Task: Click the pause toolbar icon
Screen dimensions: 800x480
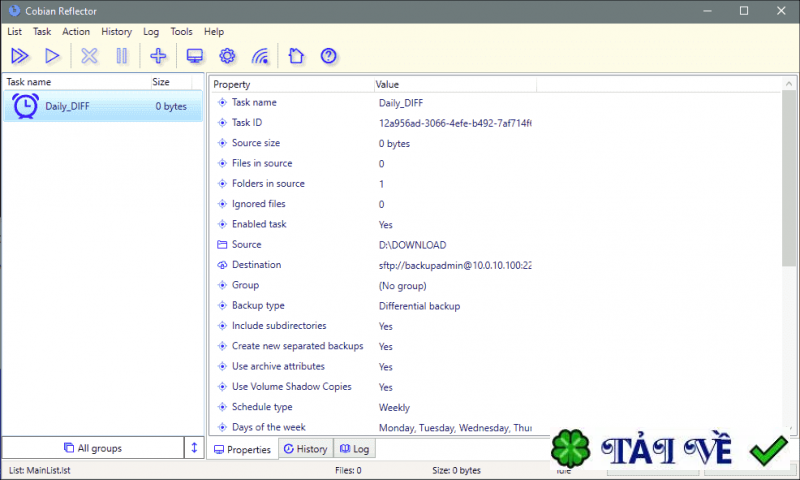Action: pos(121,56)
